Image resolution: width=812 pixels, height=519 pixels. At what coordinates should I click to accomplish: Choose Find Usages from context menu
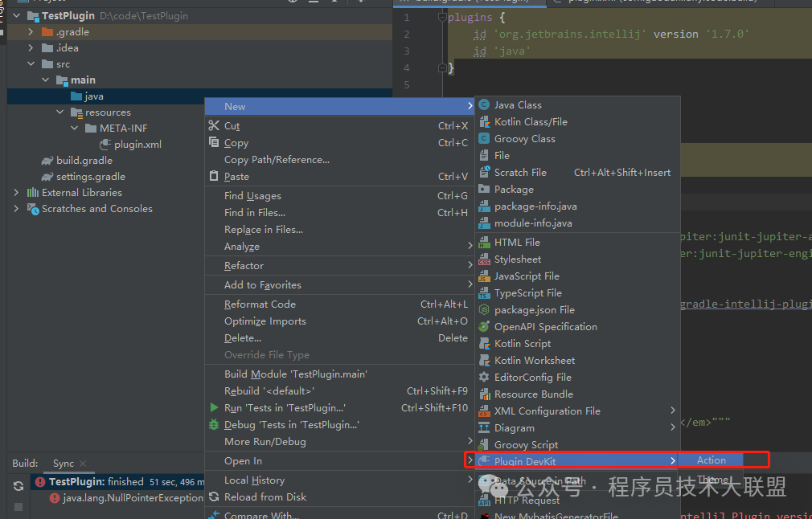pos(340,196)
